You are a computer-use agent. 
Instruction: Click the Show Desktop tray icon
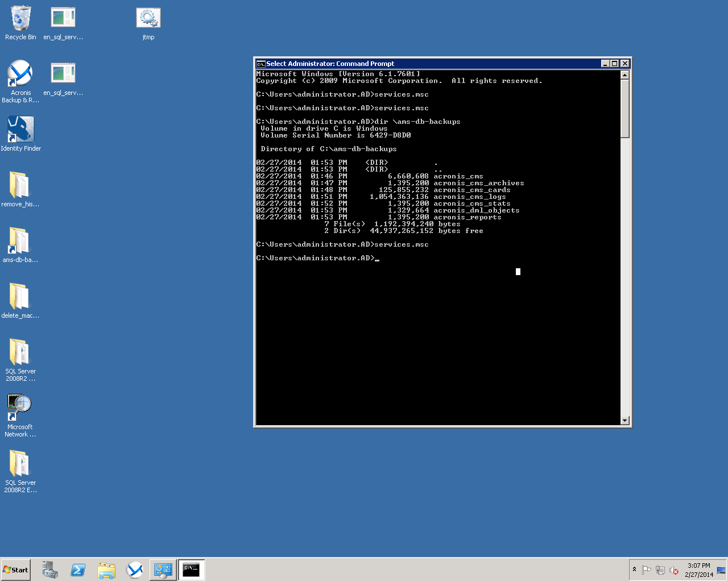pyautogui.click(x=722, y=570)
